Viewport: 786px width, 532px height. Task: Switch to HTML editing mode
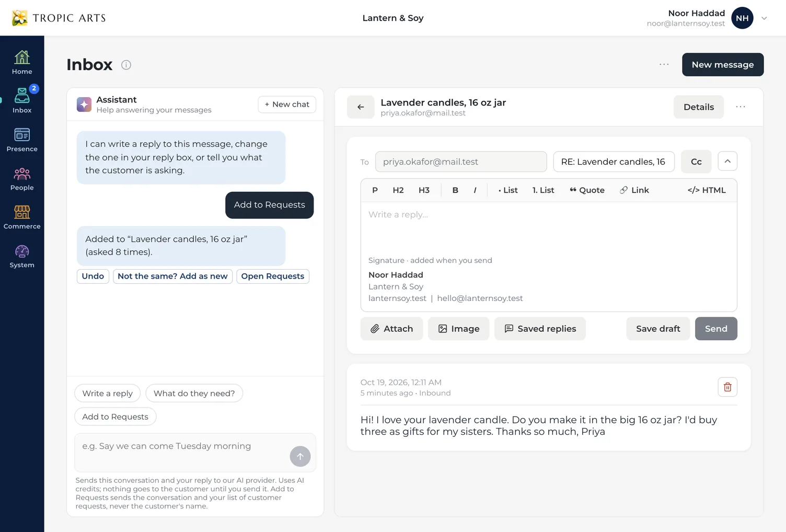[x=707, y=190]
